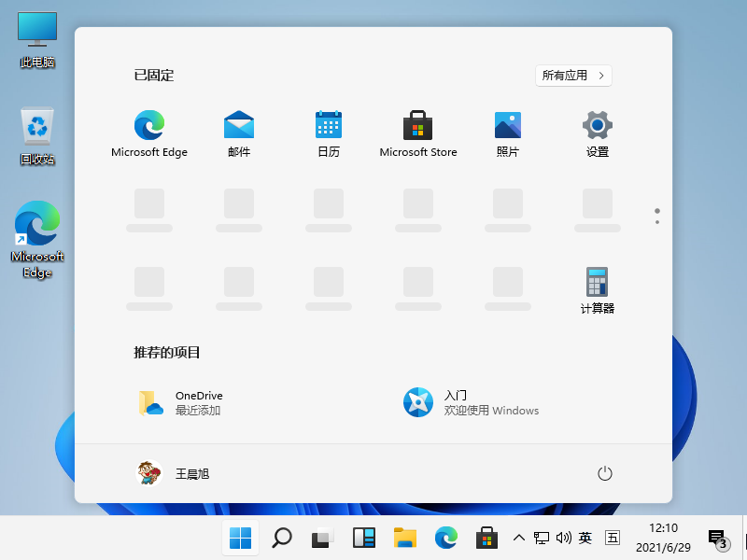Click the power button in Start menu
Screen dimensions: 747x560
coord(604,473)
